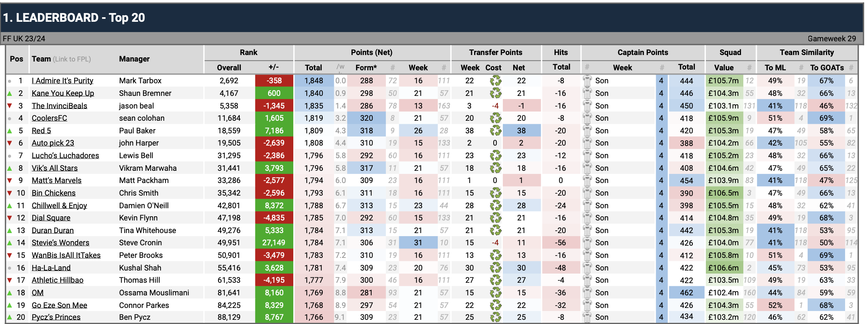
Task: Click the red down arrow for Athletic Hillbao
Action: pos(10,280)
